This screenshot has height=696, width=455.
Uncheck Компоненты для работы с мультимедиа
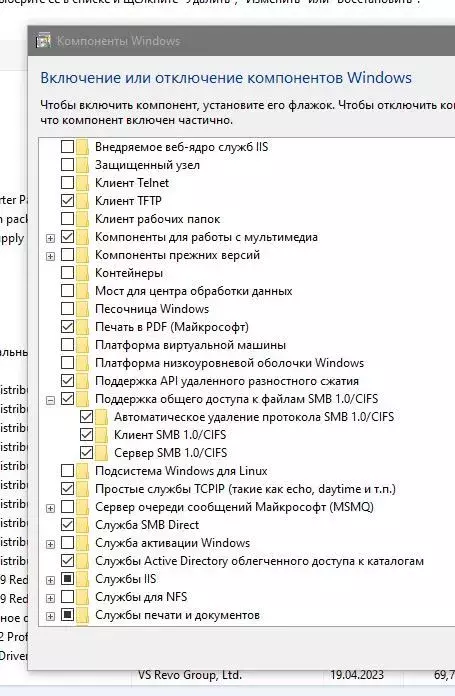[x=67, y=237]
